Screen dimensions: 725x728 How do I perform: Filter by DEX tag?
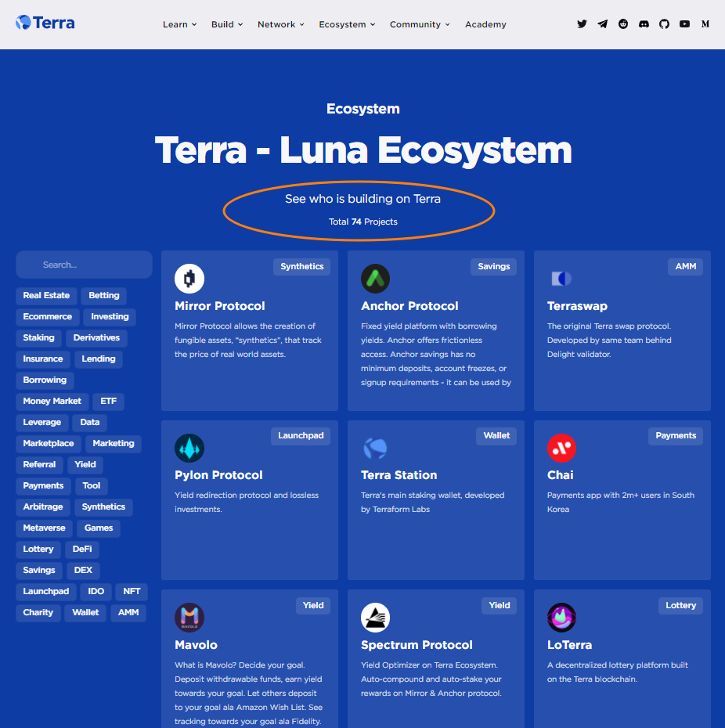pyautogui.click(x=83, y=571)
